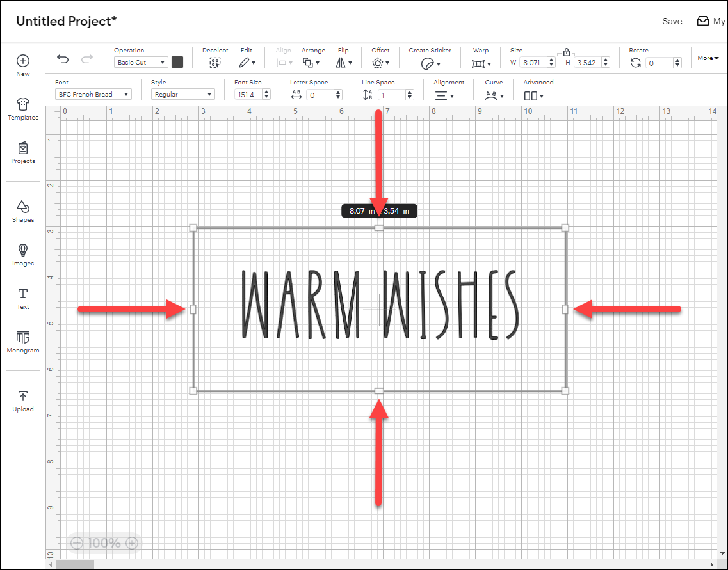Click the Save button

pyautogui.click(x=672, y=21)
